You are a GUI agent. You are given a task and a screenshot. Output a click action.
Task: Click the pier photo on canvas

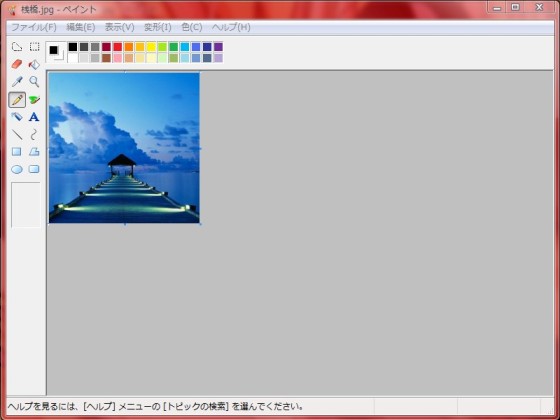(x=124, y=148)
